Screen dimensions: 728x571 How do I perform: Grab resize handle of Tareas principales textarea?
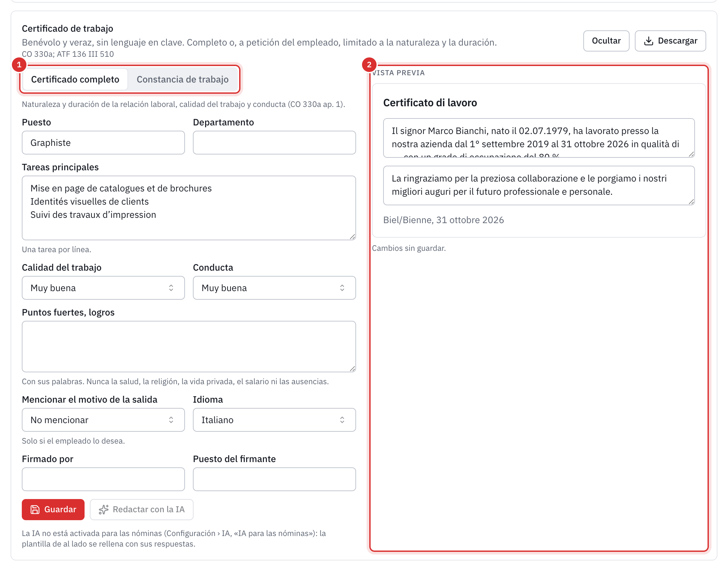click(x=352, y=237)
